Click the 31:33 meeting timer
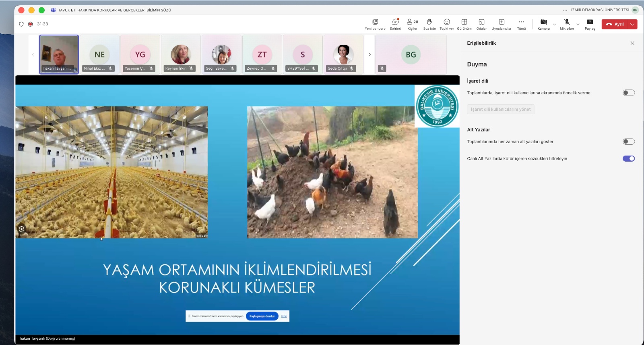 pos(42,24)
